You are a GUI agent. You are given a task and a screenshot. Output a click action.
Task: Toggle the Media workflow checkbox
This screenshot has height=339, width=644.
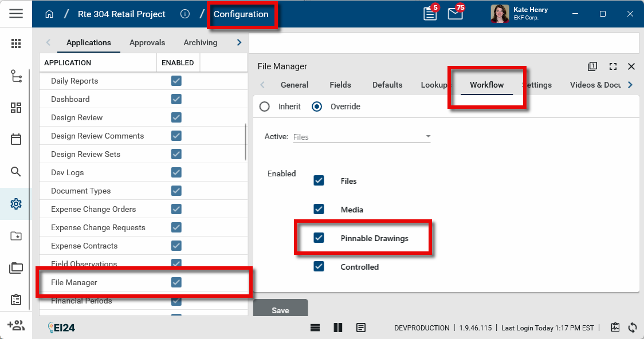[319, 209]
